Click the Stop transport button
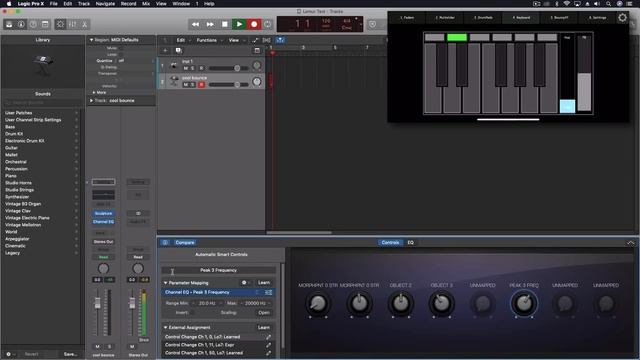Screen dimensions: 640x360 coord(224,24)
